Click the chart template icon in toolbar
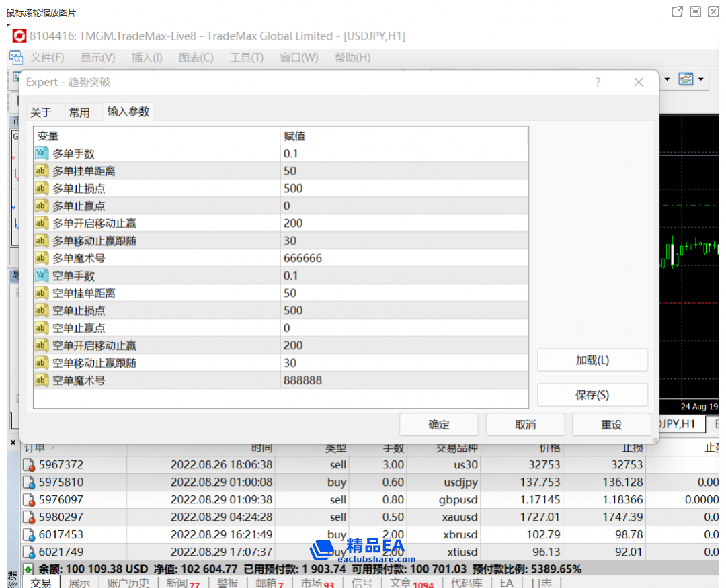726x588 pixels. (686, 79)
